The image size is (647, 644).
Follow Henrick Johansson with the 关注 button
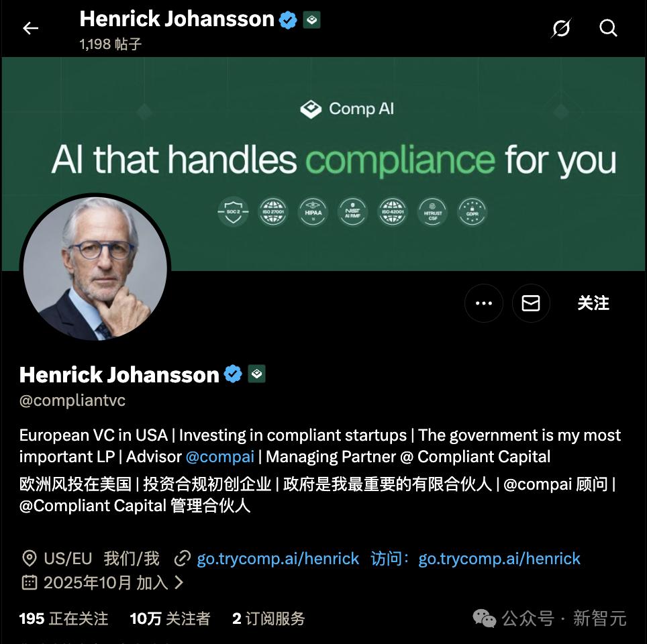point(593,303)
